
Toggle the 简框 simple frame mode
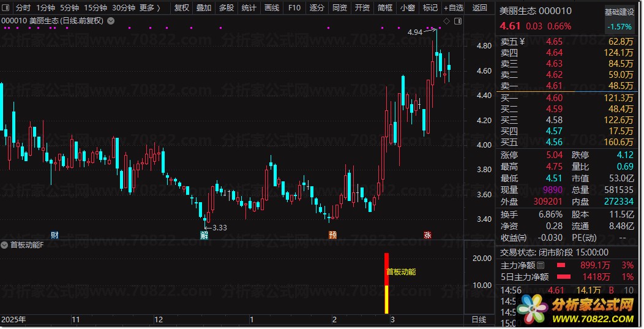click(x=385, y=8)
